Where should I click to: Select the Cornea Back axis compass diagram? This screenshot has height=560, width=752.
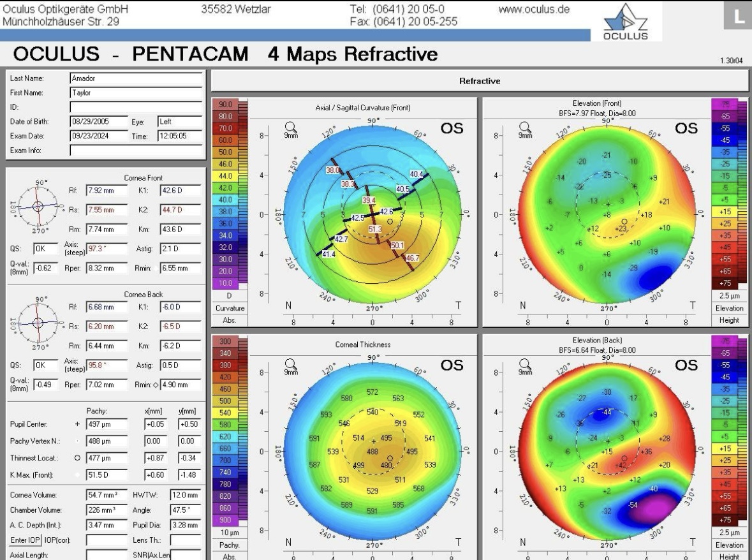(x=38, y=323)
